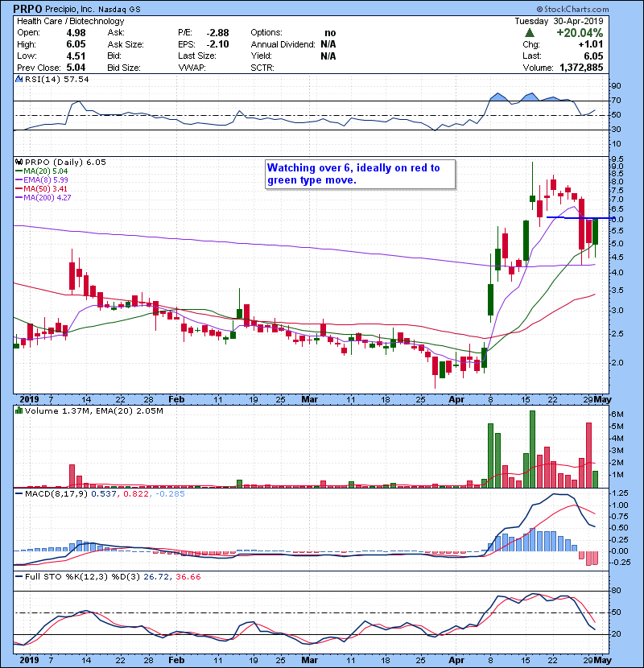Screen dimensions: 644x668
Task: Select the PRPO ticker symbol in the header
Action: (x=27, y=9)
